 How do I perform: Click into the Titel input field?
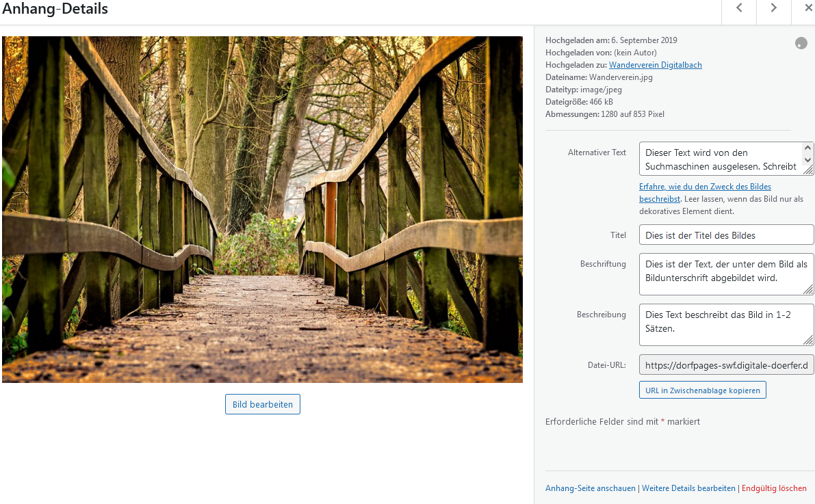point(726,235)
